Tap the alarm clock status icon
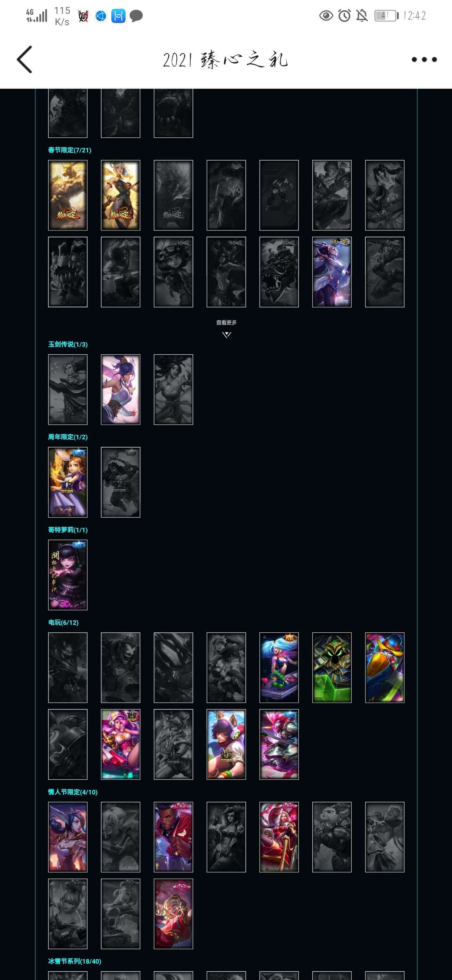This screenshot has height=980, width=452. pyautogui.click(x=344, y=16)
